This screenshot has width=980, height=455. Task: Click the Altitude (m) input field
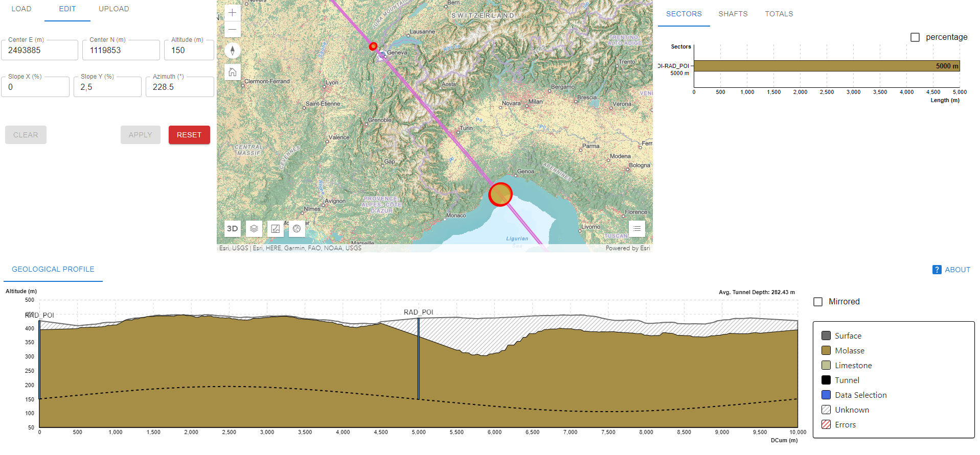click(189, 50)
